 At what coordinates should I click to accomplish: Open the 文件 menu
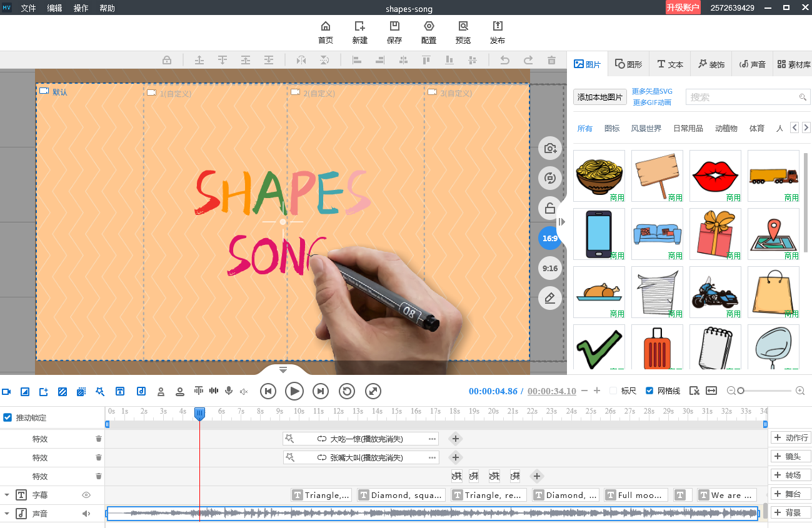[x=29, y=8]
